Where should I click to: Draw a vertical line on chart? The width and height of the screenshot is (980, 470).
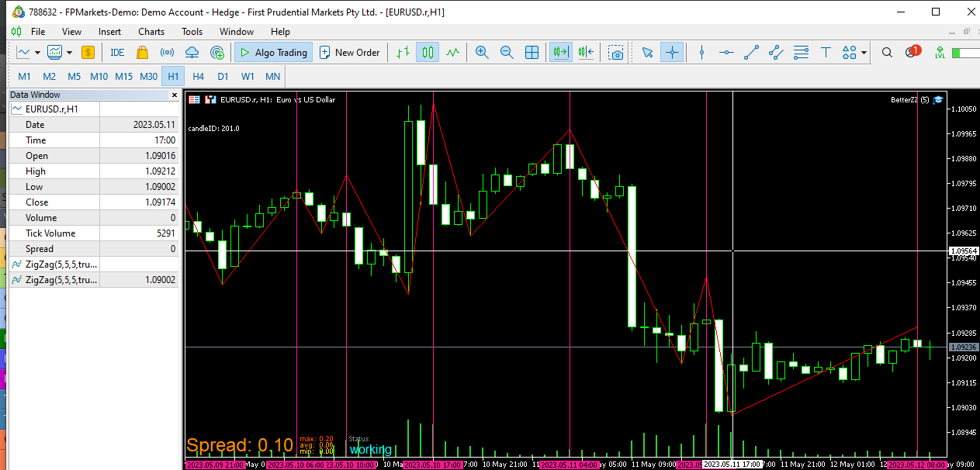pos(701,53)
